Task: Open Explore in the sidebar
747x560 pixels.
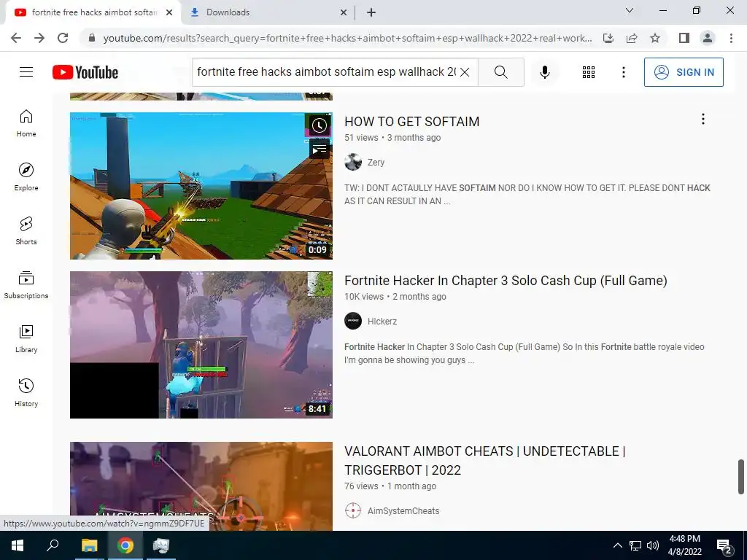Action: pos(26,177)
